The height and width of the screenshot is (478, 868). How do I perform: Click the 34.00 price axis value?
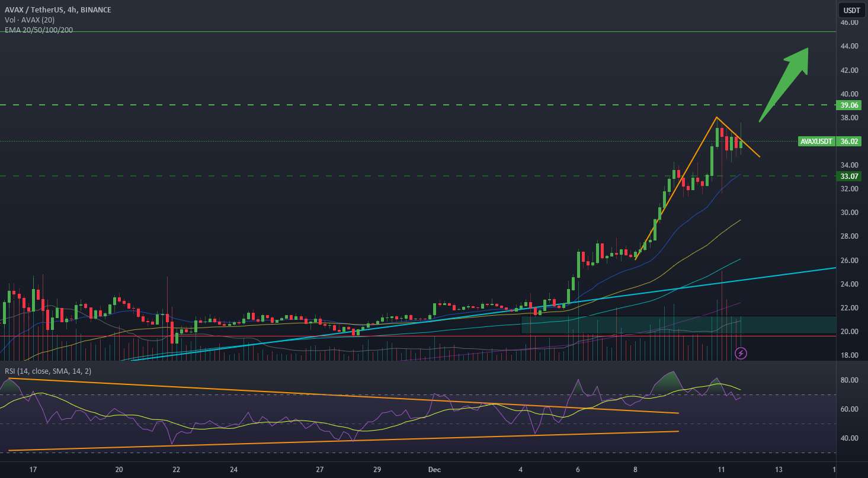(x=850, y=165)
